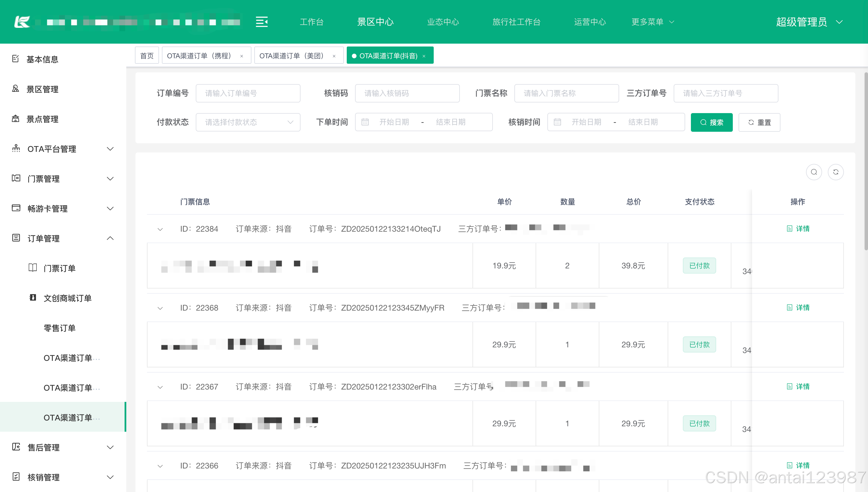Click the round refresh icon above table
This screenshot has height=492, width=868.
836,172
